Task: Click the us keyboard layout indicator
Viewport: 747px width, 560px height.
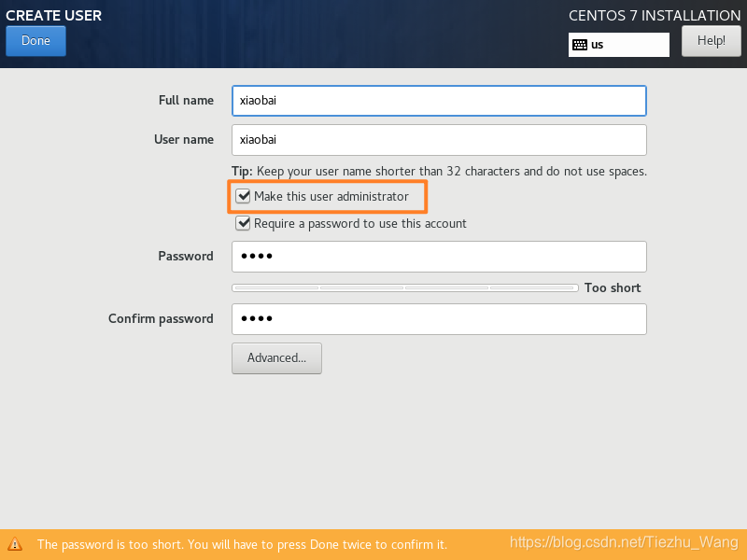Action: 618,45
